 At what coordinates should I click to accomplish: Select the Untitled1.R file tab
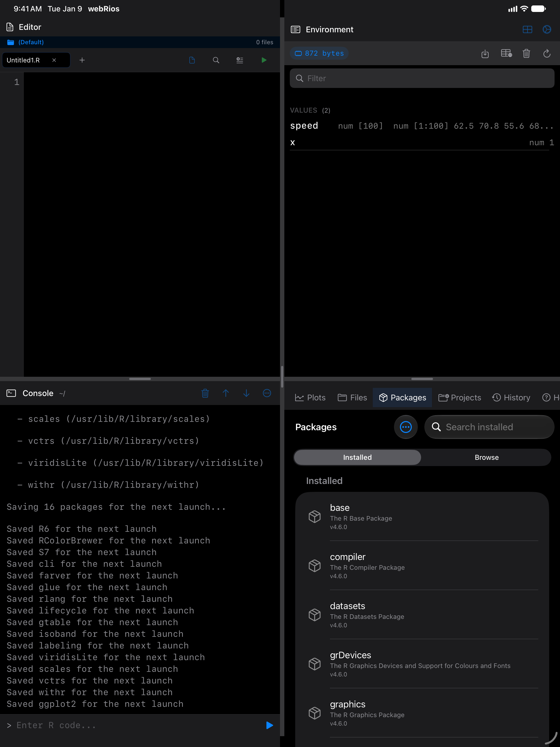coord(36,60)
